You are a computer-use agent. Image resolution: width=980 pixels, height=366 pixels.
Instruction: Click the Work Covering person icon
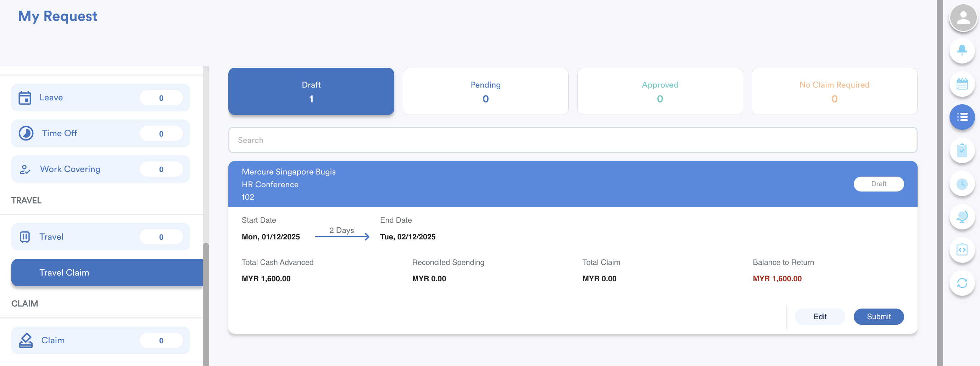25,169
